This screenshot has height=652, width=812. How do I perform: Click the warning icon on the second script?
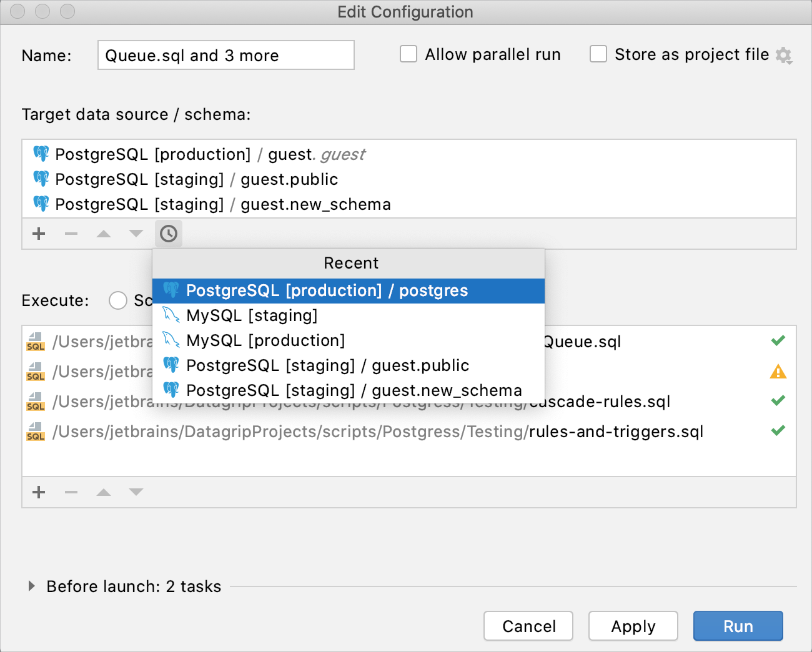click(x=778, y=372)
